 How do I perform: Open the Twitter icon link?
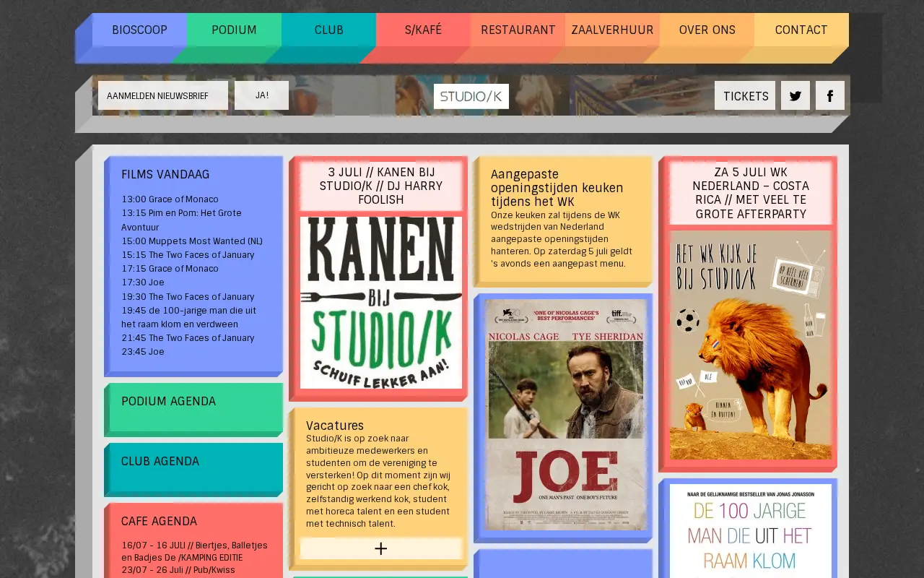pos(796,95)
